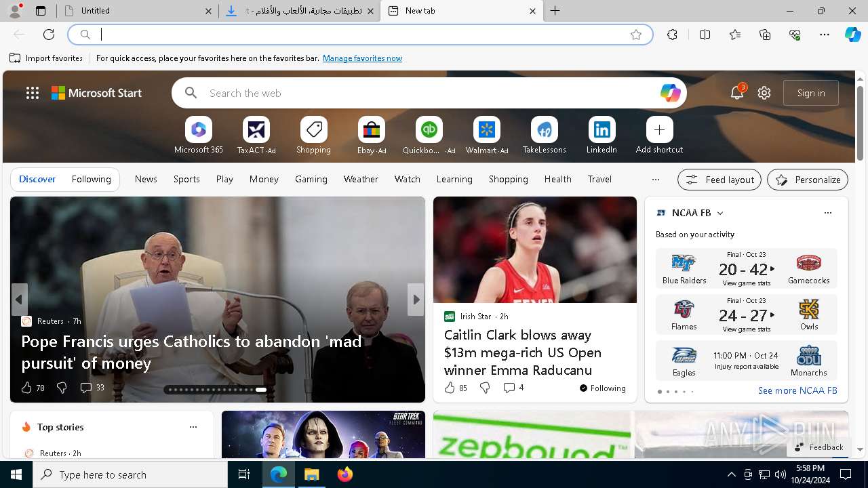868x488 pixels.
Task: Open the News feed category
Action: click(146, 179)
